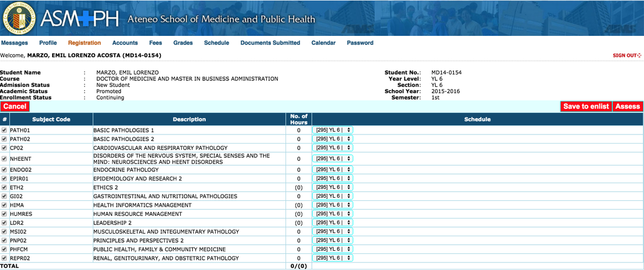View the Grades menu item
Image resolution: width=644 pixels, height=270 pixels.
pos(183,43)
